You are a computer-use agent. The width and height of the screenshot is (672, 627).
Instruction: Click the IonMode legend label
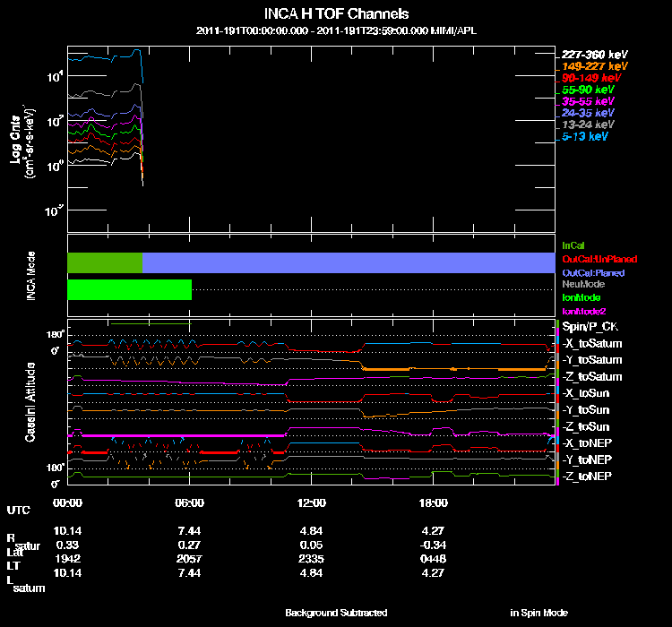point(582,296)
